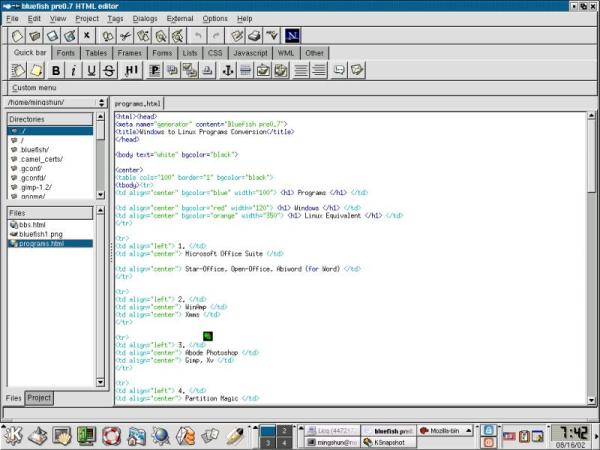Apply underline with the U icon
The image size is (600, 450).
pyautogui.click(x=91, y=70)
